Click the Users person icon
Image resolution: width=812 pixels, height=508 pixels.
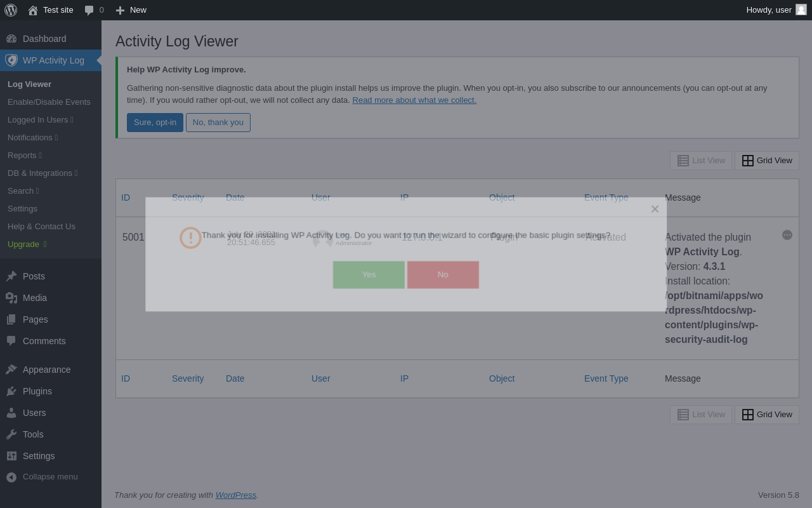(11, 413)
